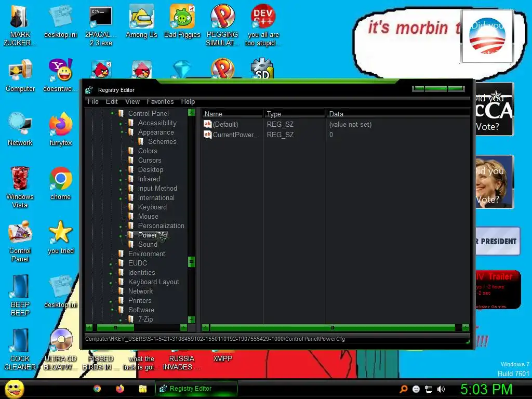
Task: Select the Mouse key
Action: [x=148, y=216]
